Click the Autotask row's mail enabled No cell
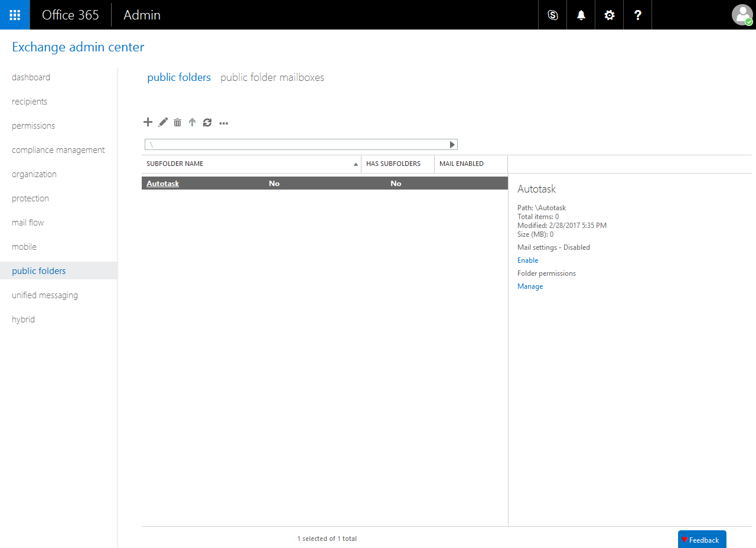Screen dimensions: 756x548 pyautogui.click(x=396, y=184)
